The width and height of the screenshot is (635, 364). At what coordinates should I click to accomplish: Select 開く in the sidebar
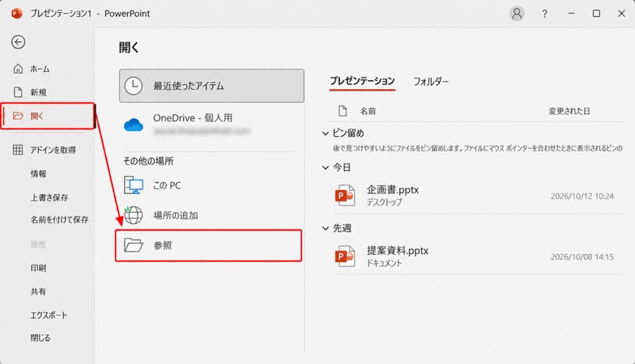(48, 116)
